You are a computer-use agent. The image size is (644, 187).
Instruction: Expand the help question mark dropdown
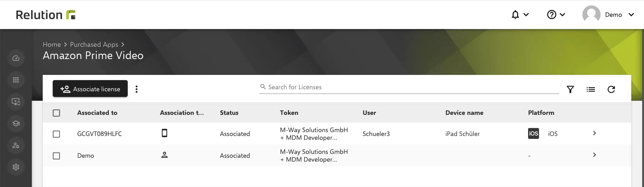tap(556, 15)
